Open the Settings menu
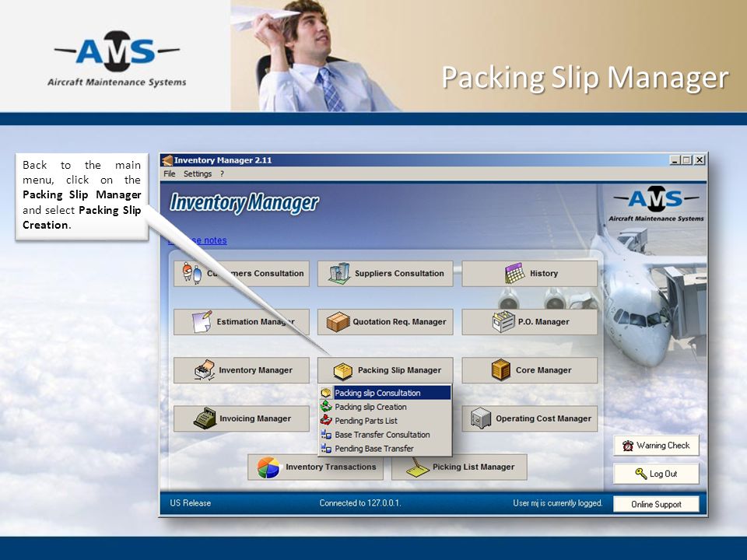Image resolution: width=747 pixels, height=560 pixels. coord(197,173)
